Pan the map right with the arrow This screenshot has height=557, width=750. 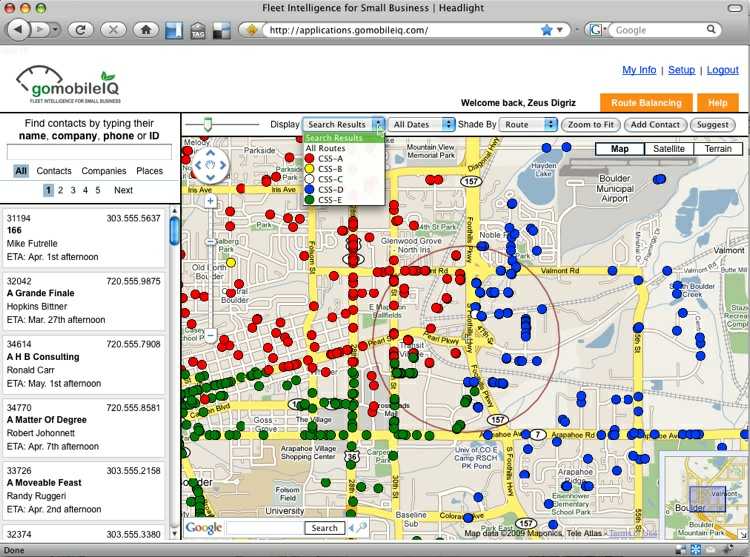pyautogui.click(x=222, y=165)
